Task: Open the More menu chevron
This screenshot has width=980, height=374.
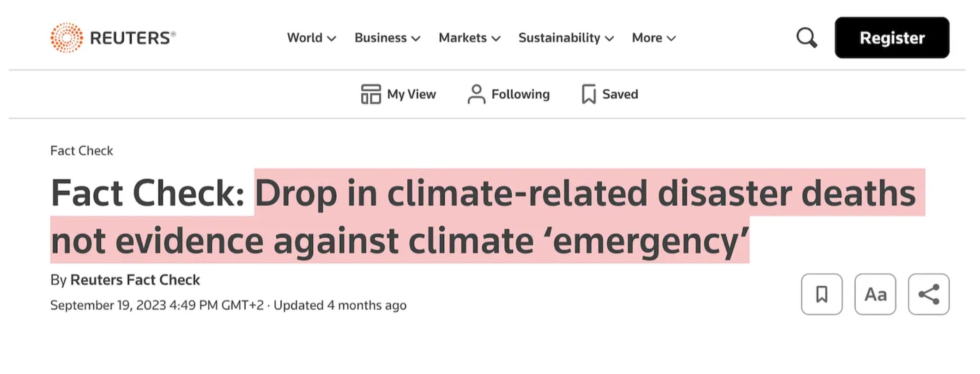Action: point(672,39)
